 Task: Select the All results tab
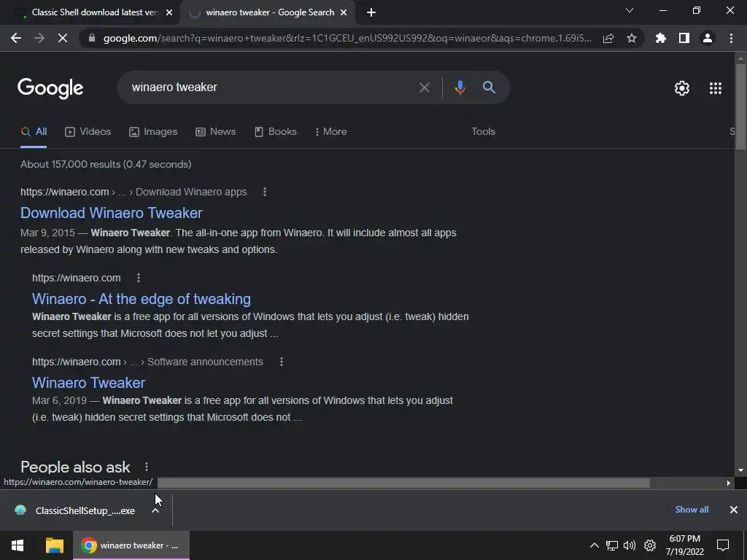pyautogui.click(x=34, y=132)
